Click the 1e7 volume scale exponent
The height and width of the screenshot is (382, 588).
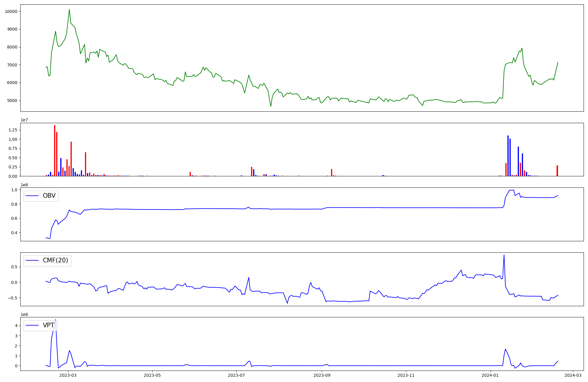(x=24, y=120)
